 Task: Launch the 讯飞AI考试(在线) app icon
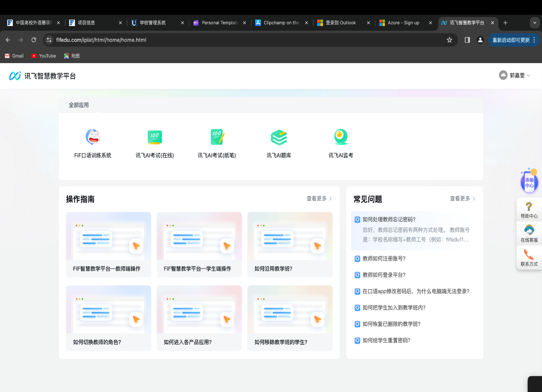[154, 137]
